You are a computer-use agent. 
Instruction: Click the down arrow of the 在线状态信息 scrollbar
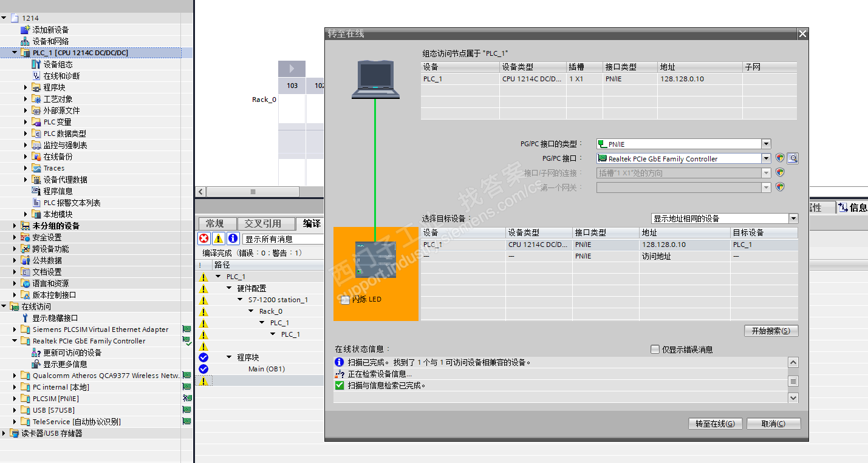click(793, 397)
